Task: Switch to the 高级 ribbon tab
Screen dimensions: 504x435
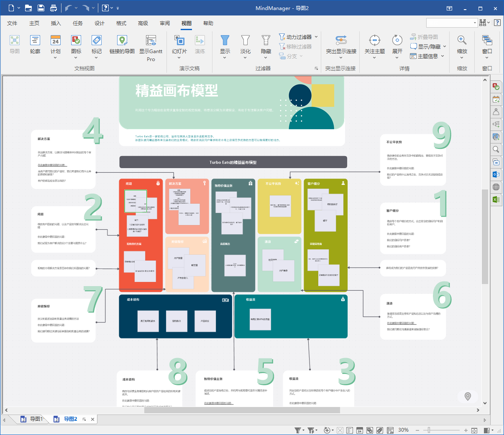Action: [143, 23]
